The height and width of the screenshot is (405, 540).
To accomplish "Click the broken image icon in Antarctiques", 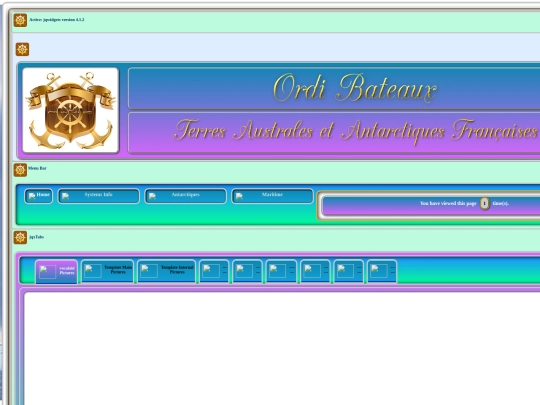I will click(x=152, y=196).
